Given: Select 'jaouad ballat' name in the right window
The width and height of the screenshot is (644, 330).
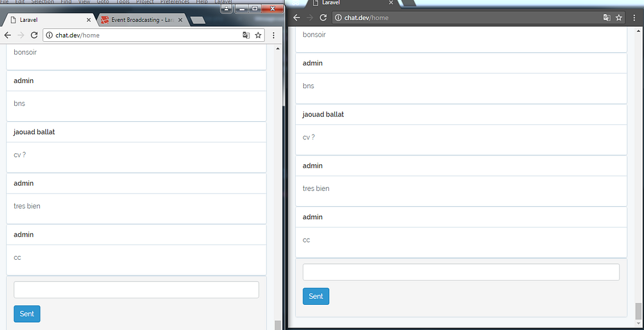Looking at the screenshot, I should pyautogui.click(x=323, y=114).
